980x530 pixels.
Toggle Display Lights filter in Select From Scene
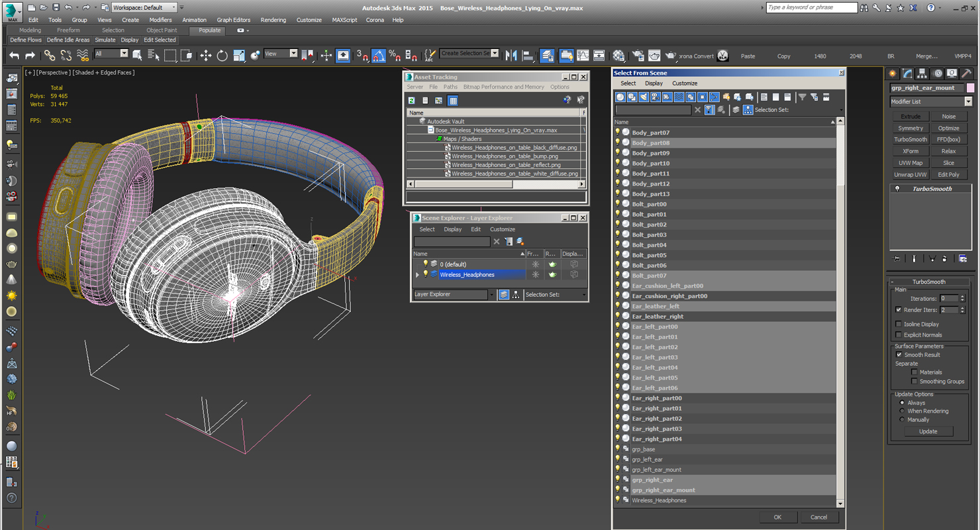[644, 97]
